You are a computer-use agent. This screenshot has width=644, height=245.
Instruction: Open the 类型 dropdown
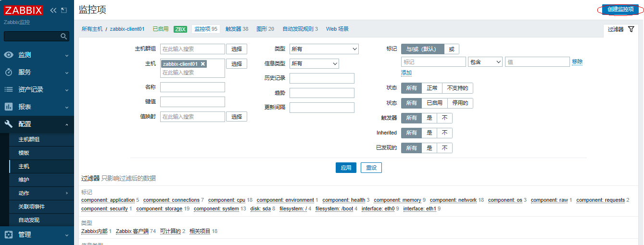tap(324, 49)
